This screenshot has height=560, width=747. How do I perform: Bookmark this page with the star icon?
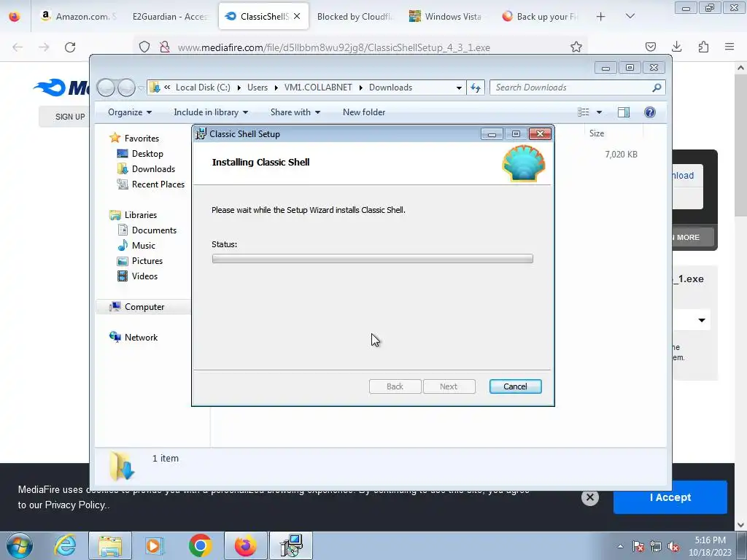pos(576,47)
